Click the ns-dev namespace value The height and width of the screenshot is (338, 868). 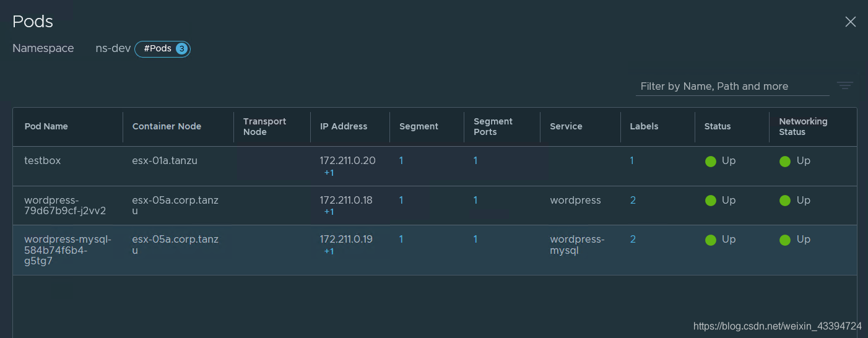click(113, 48)
